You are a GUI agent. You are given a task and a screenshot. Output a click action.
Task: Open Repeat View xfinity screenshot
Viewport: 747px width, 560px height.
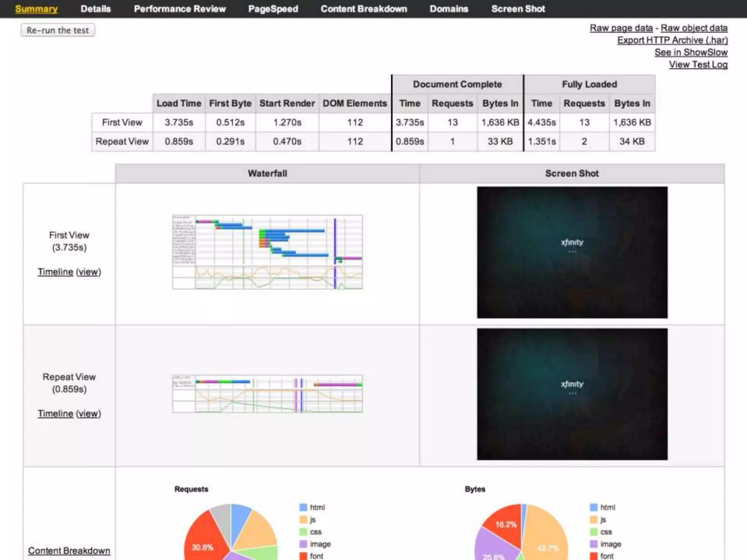572,394
